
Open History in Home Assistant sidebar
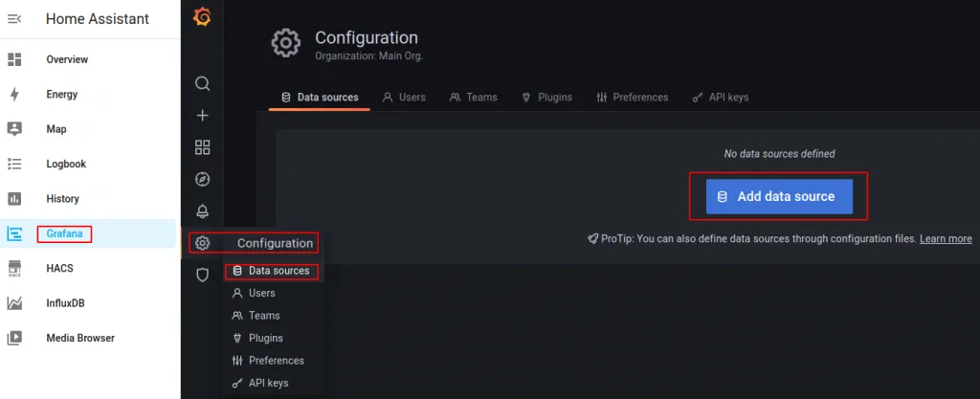point(62,199)
